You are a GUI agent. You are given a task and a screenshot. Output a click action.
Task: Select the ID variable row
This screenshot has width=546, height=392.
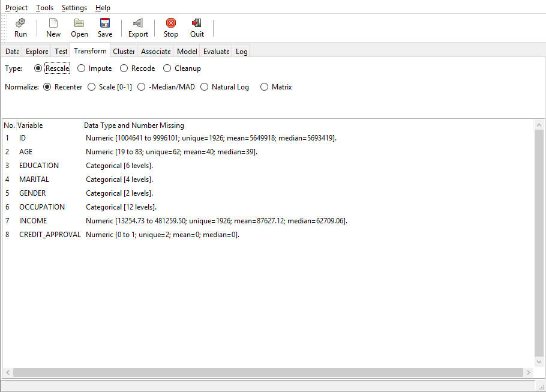coord(268,138)
